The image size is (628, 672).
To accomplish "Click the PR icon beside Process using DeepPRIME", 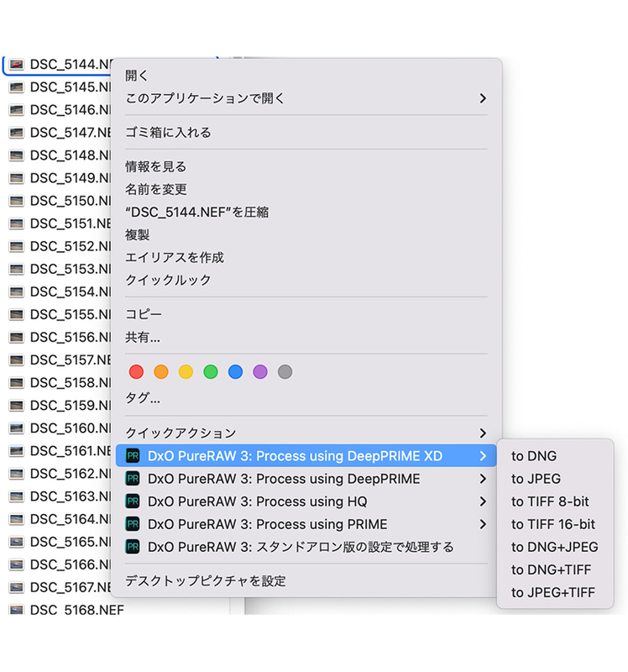I will pos(133,479).
